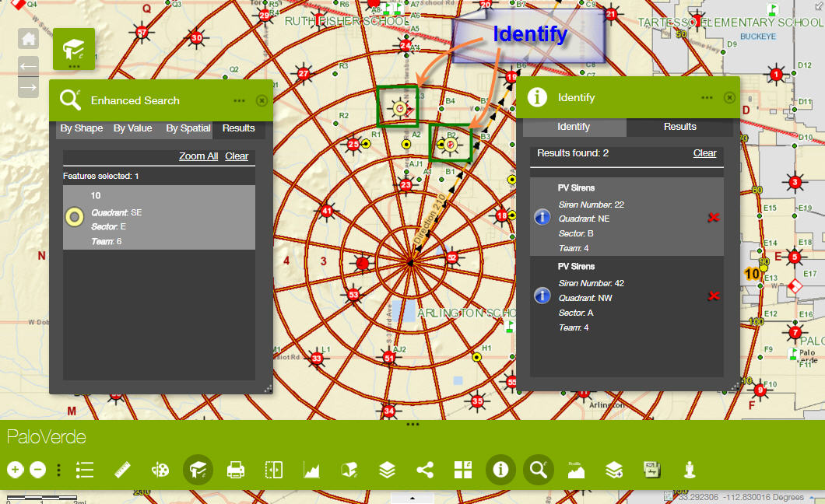Image resolution: width=825 pixels, height=504 pixels.
Task: Click siren 30 on the map
Action: click(196, 37)
